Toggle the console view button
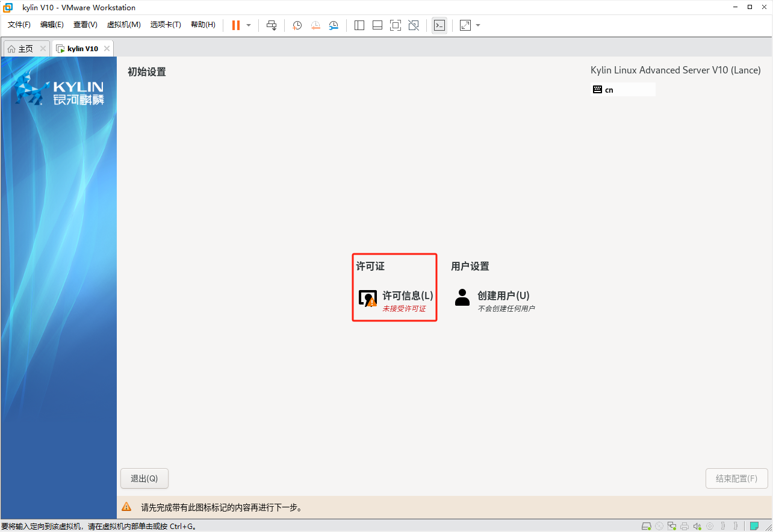773x532 pixels. pyautogui.click(x=439, y=25)
